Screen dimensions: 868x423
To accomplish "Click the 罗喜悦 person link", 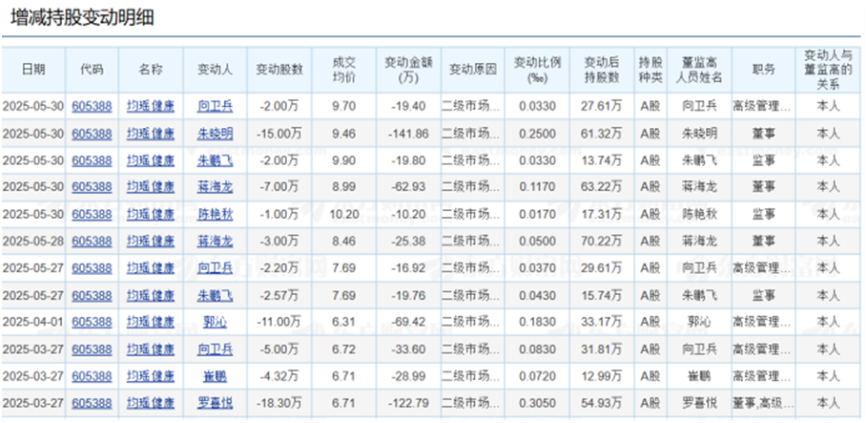I will pos(215,403).
